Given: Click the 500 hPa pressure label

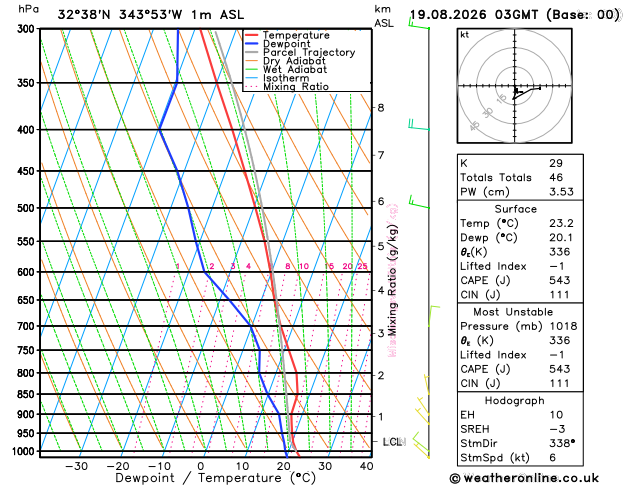Looking at the screenshot, I should 28,208.
